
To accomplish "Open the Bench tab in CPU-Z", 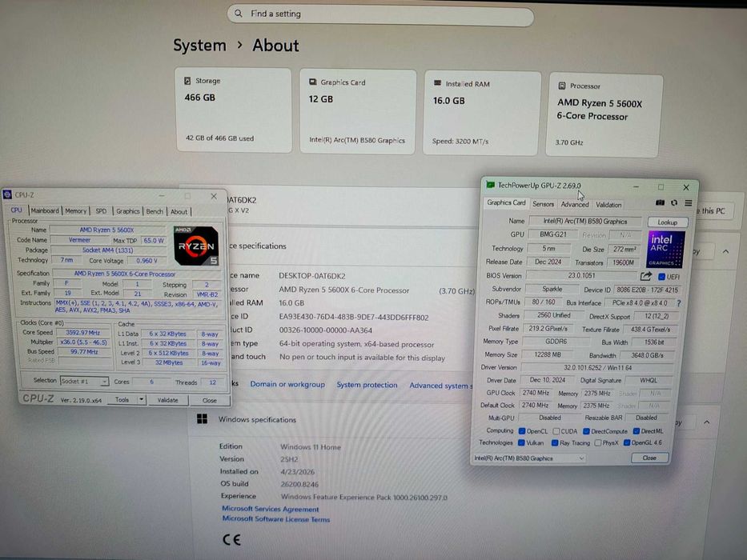I will [x=155, y=211].
